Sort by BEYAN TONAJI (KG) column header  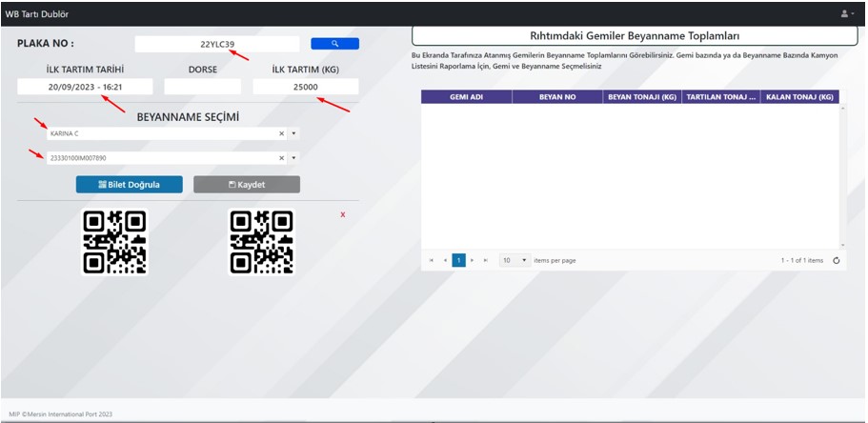tap(642, 97)
